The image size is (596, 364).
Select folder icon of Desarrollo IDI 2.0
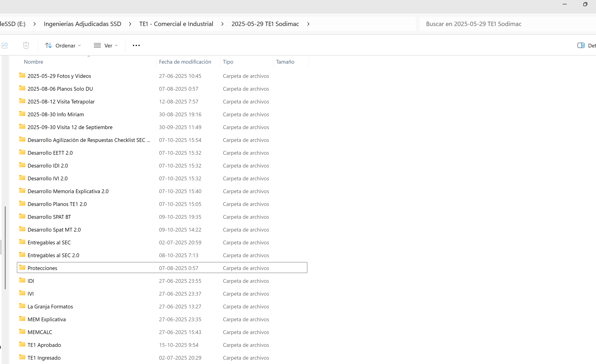[x=22, y=165]
